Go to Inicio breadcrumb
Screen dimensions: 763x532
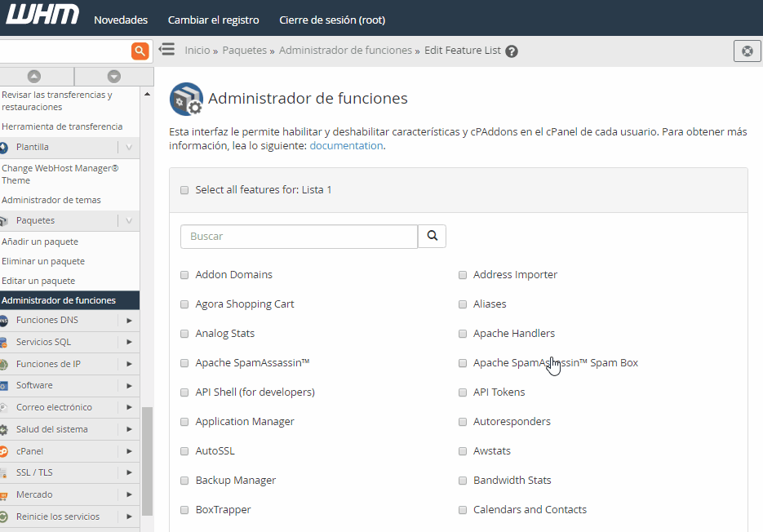[x=197, y=50]
